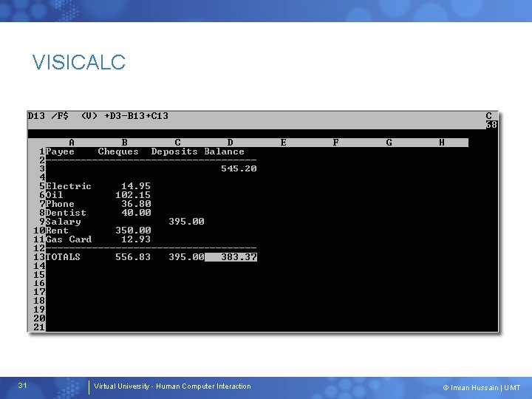The image size is (532, 399).
Task: Click column E header
Action: pos(283,143)
